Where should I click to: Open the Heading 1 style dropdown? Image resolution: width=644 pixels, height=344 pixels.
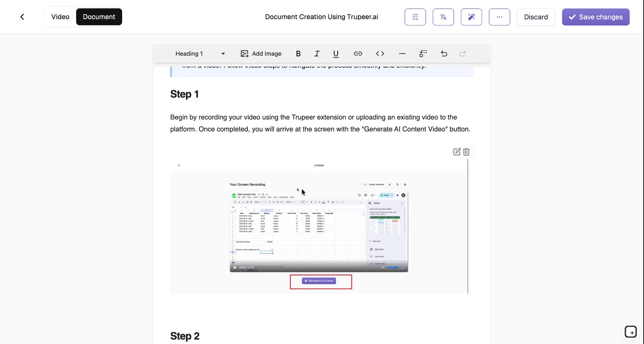(200, 54)
